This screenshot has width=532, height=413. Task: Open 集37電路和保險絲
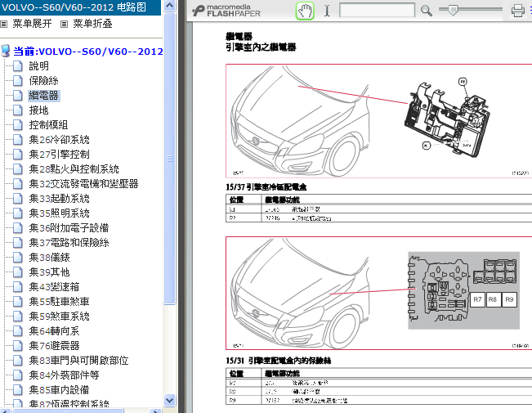tap(69, 243)
